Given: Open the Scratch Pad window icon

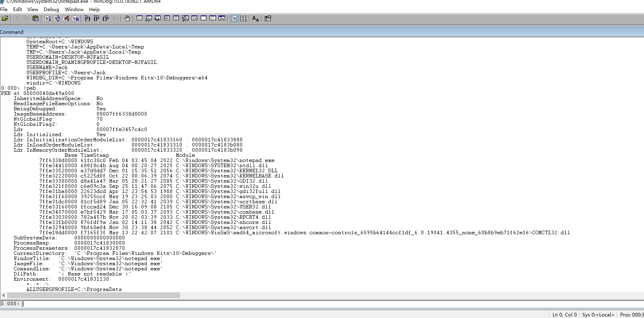Looking at the screenshot, I should (204, 18).
